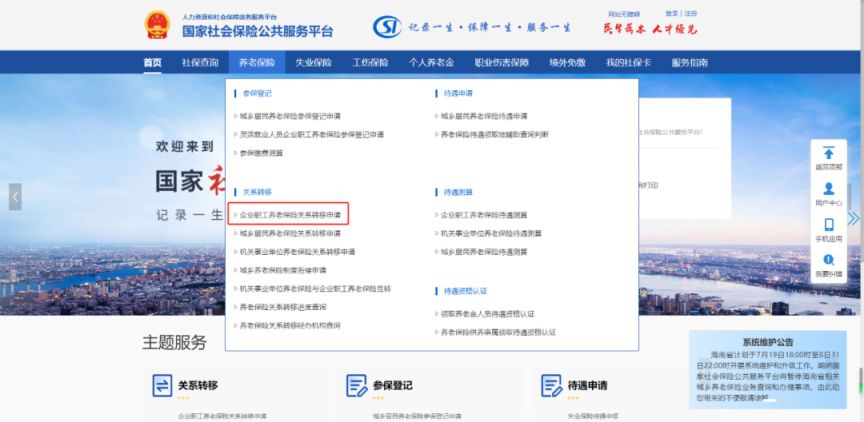Click the exclamation magnifier icon in side panel

click(x=828, y=259)
